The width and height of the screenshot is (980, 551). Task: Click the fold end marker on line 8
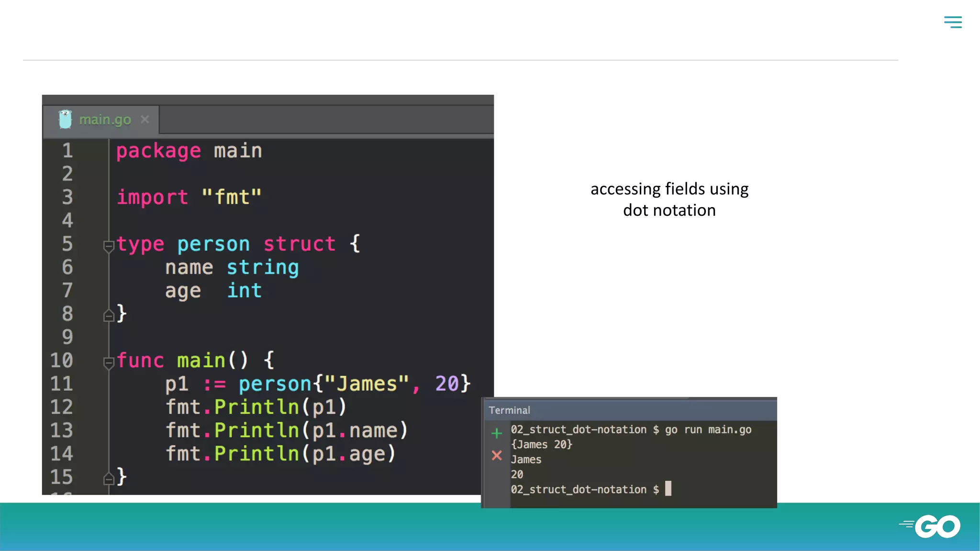(x=109, y=315)
